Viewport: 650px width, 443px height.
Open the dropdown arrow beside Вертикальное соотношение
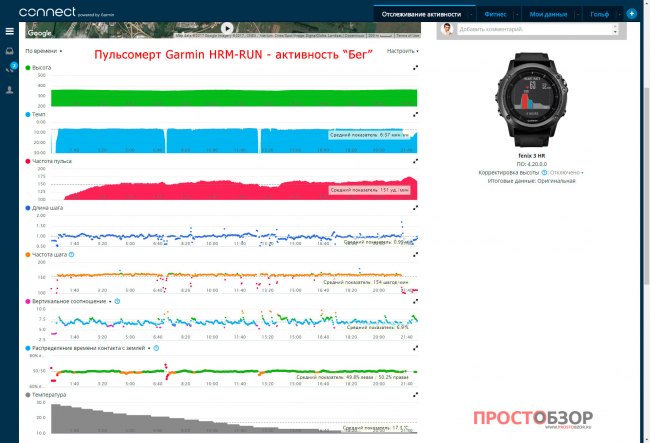coord(110,302)
